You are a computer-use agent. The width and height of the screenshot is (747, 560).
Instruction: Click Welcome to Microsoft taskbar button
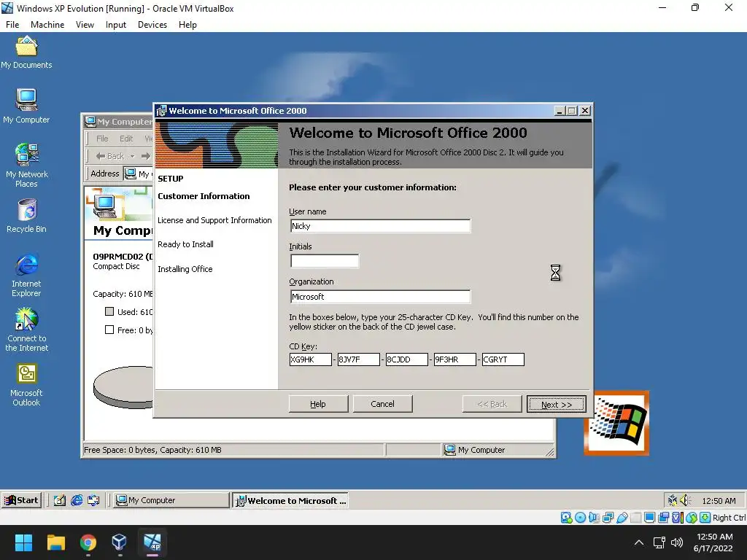point(290,500)
